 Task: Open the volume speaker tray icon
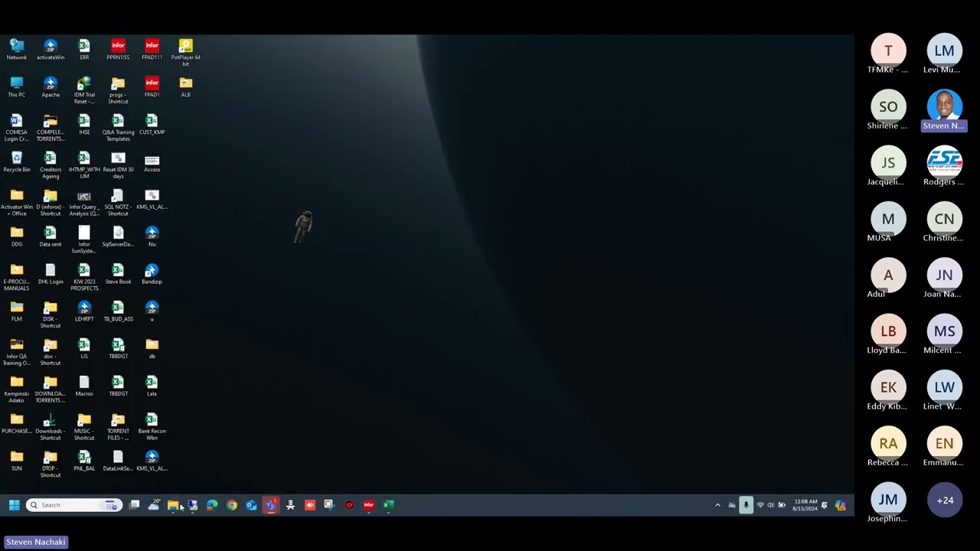pyautogui.click(x=771, y=505)
